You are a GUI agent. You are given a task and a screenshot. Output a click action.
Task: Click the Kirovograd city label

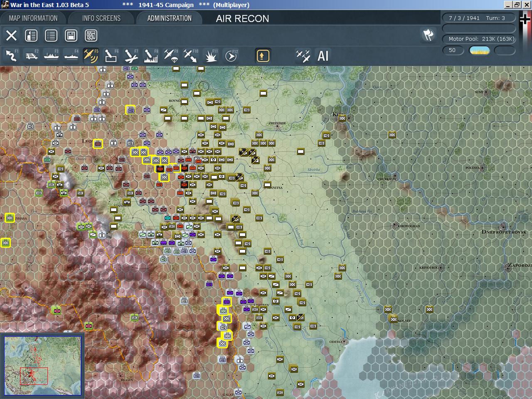tap(409, 226)
